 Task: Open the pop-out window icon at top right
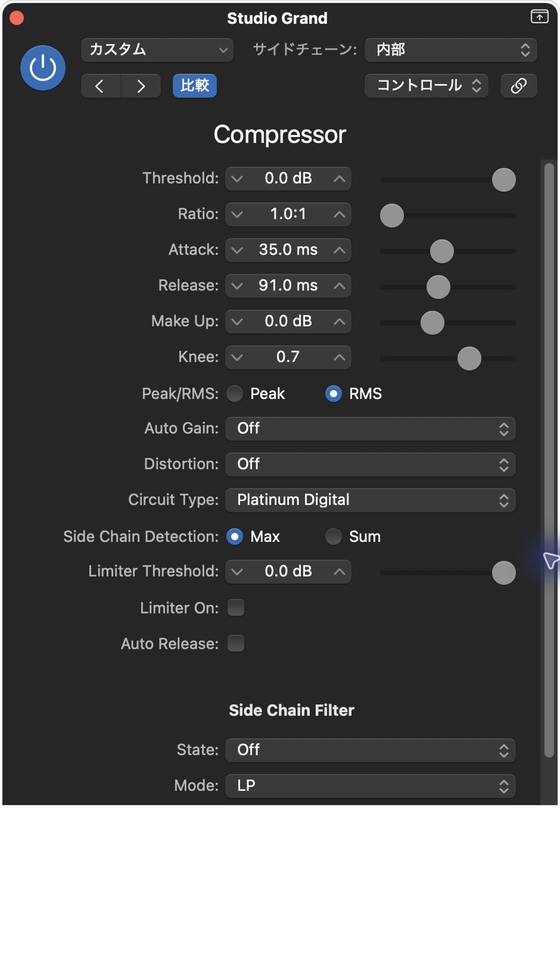click(539, 16)
